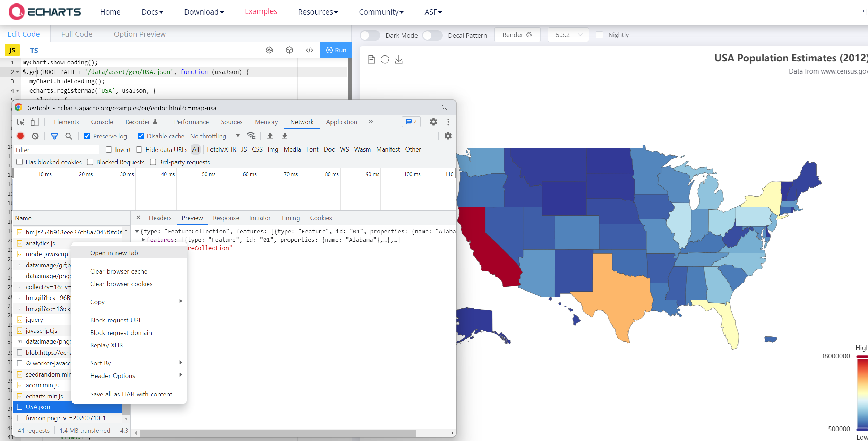Screen dimensions: 868x441
Task: Open the 5.3.2 version dropdown
Action: [x=568, y=35]
